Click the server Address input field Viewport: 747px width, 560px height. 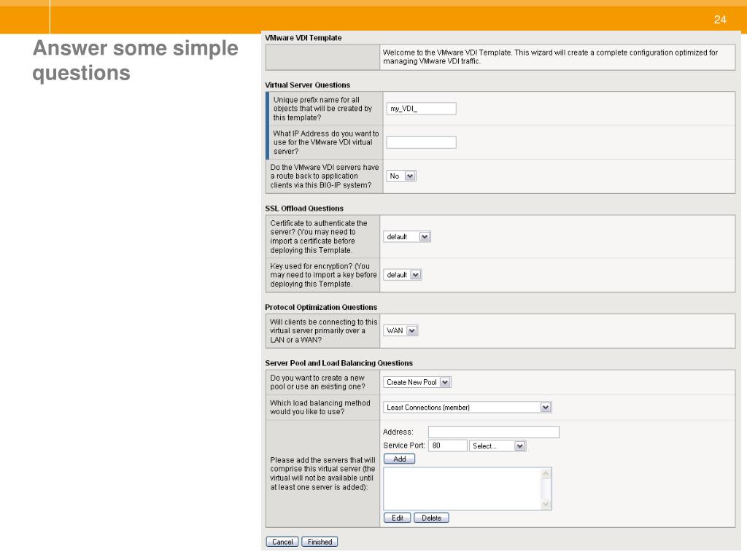tap(494, 432)
